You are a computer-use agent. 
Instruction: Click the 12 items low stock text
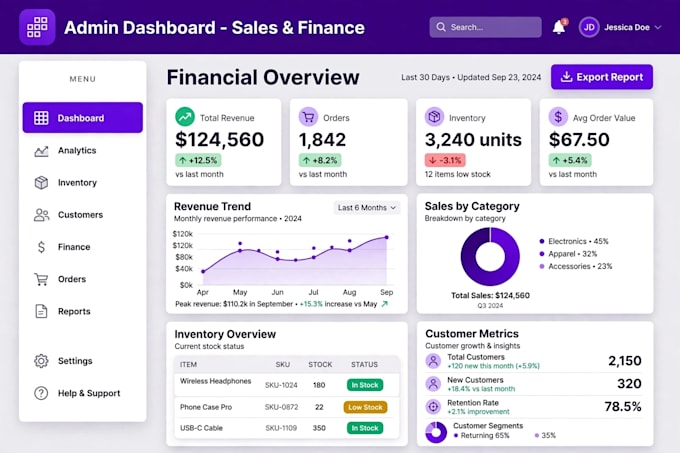pos(458,174)
